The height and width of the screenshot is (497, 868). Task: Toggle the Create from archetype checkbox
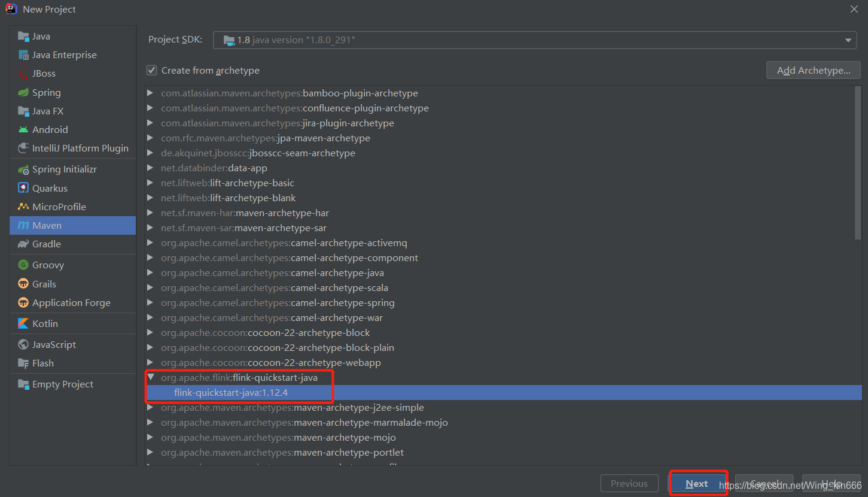tap(152, 71)
